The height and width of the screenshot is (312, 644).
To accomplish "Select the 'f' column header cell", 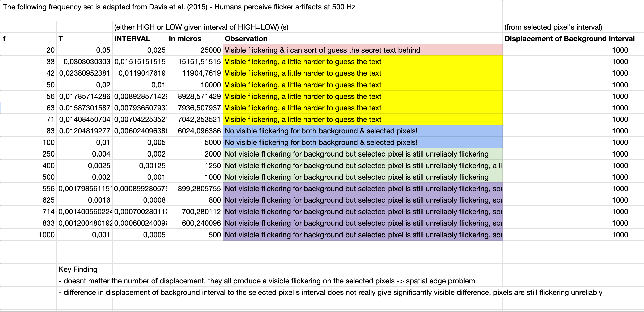I will [29, 38].
